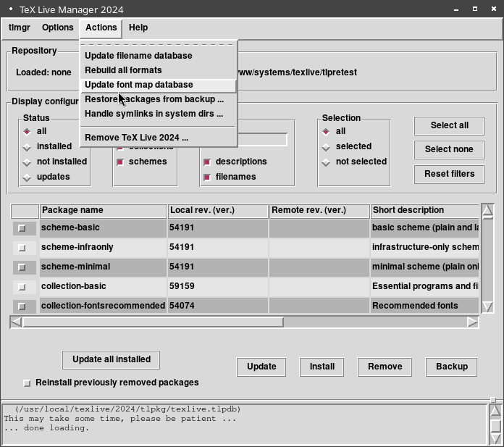Click horizontal scrollbar right arrow
504x447 pixels.
[472, 322]
